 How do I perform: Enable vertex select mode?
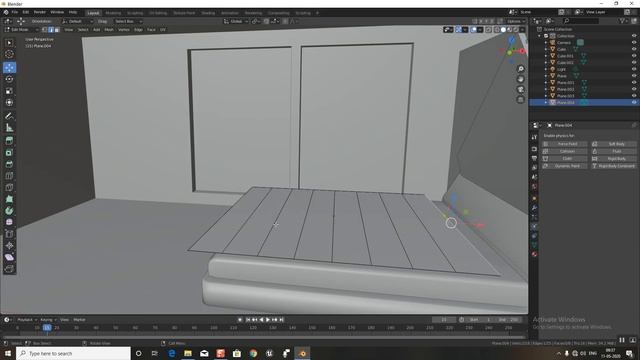pos(44,30)
